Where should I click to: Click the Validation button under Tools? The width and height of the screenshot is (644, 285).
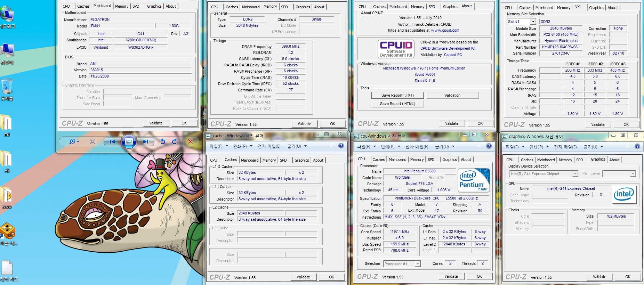452,95
